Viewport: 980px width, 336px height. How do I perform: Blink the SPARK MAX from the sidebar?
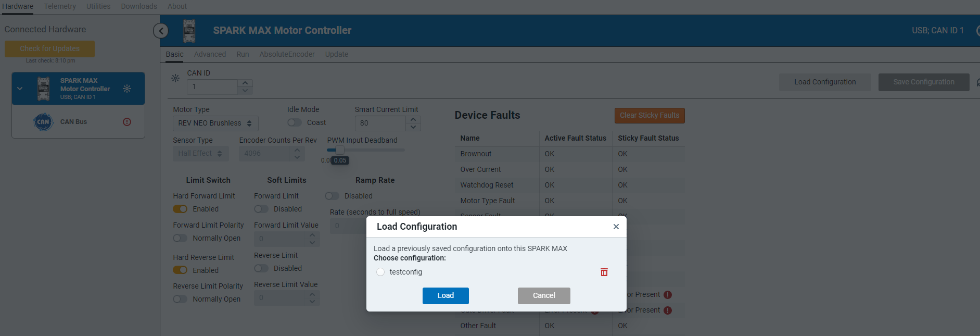[x=127, y=89]
